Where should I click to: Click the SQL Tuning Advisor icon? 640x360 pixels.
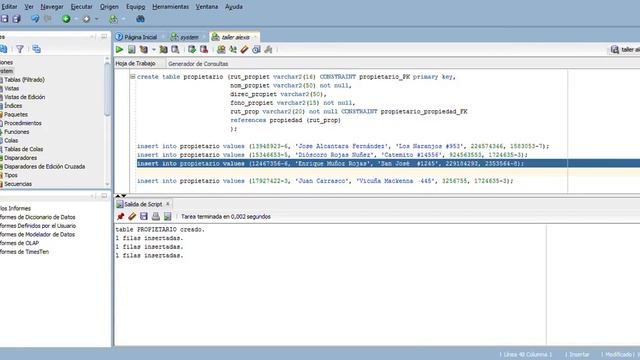point(175,50)
